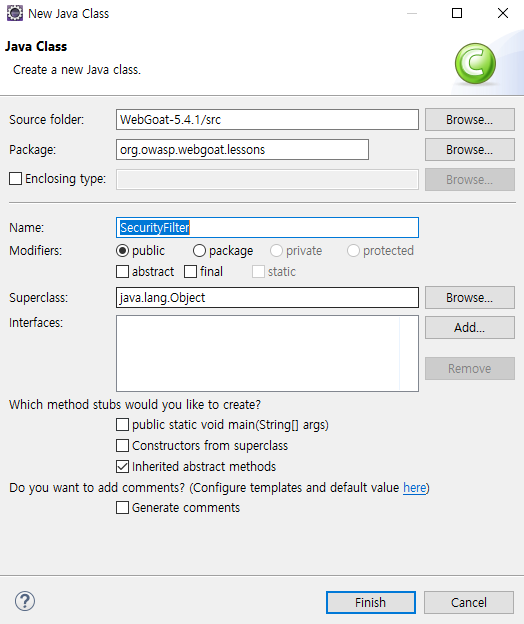Click into the Package text field

pyautogui.click(x=242, y=150)
